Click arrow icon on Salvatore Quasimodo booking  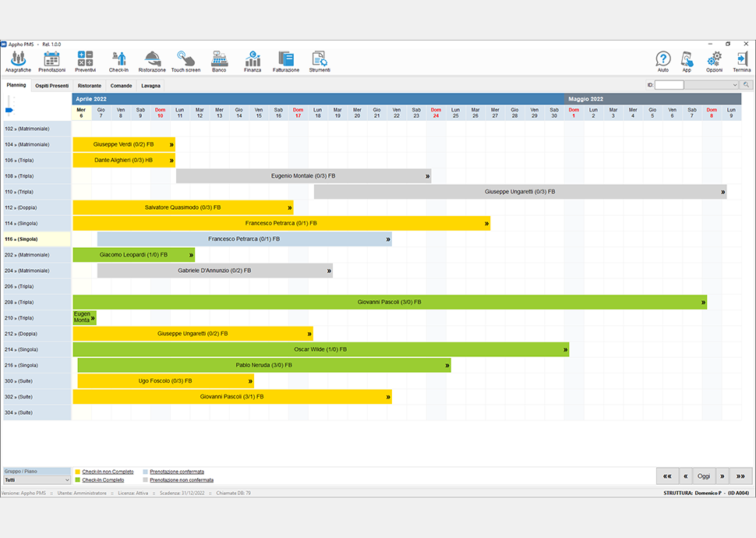[x=289, y=207]
